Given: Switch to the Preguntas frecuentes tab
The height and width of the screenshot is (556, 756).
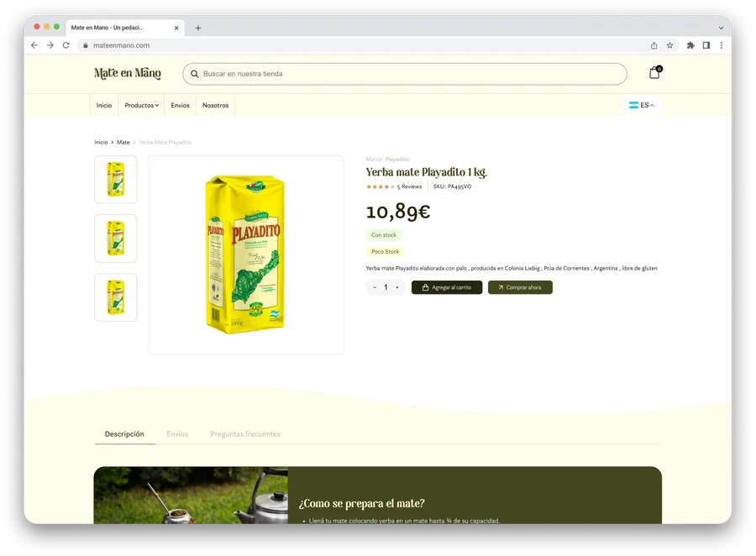Looking at the screenshot, I should (x=245, y=434).
